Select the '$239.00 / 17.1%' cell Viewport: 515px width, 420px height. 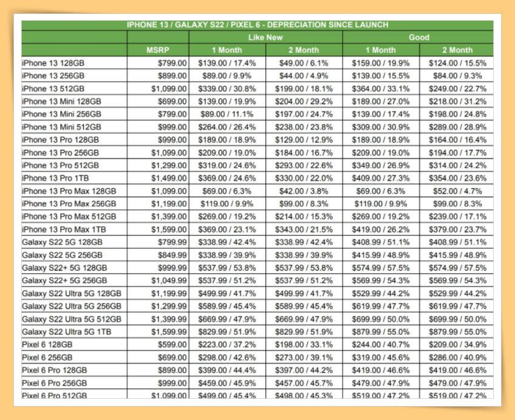(x=457, y=217)
